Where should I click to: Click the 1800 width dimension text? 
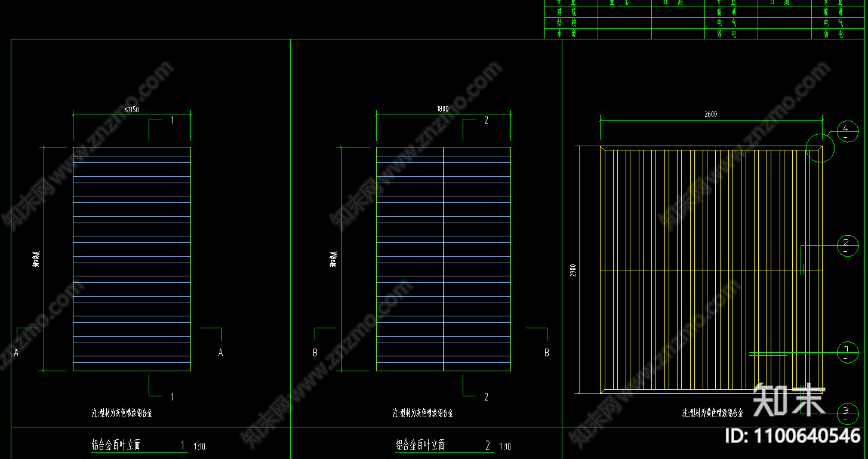click(x=442, y=109)
